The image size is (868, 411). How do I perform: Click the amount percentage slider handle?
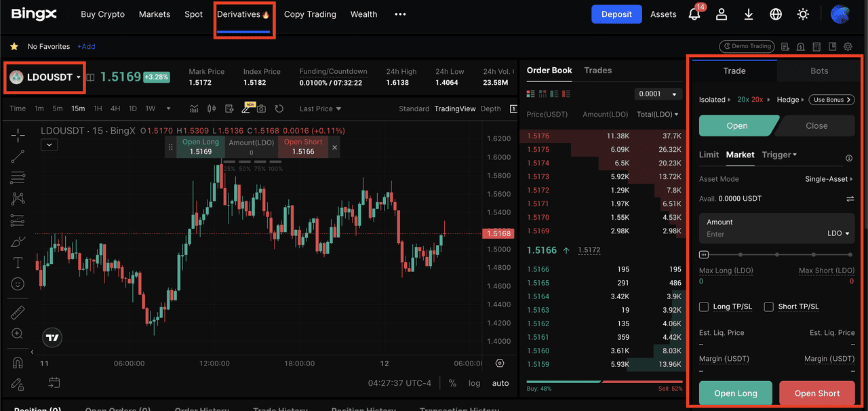[704, 255]
